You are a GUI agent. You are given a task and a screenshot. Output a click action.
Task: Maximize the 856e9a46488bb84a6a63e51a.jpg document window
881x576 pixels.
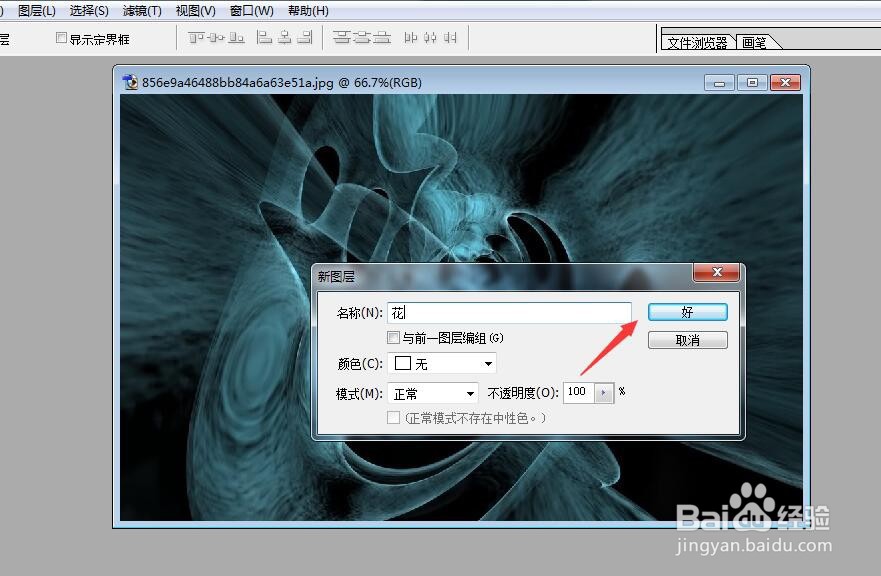pos(752,83)
